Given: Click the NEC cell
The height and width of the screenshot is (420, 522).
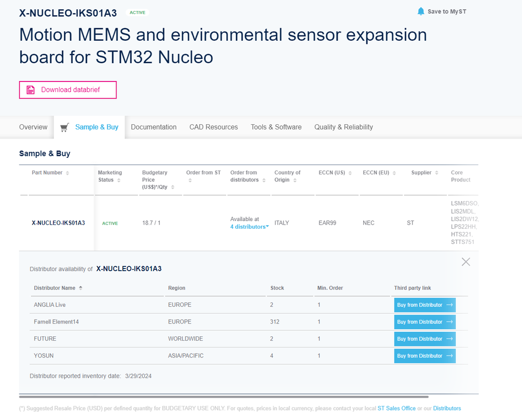Looking at the screenshot, I should [368, 223].
